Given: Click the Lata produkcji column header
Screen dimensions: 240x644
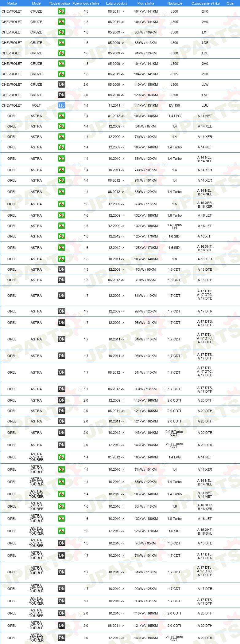Looking at the screenshot, I should coord(117,3).
